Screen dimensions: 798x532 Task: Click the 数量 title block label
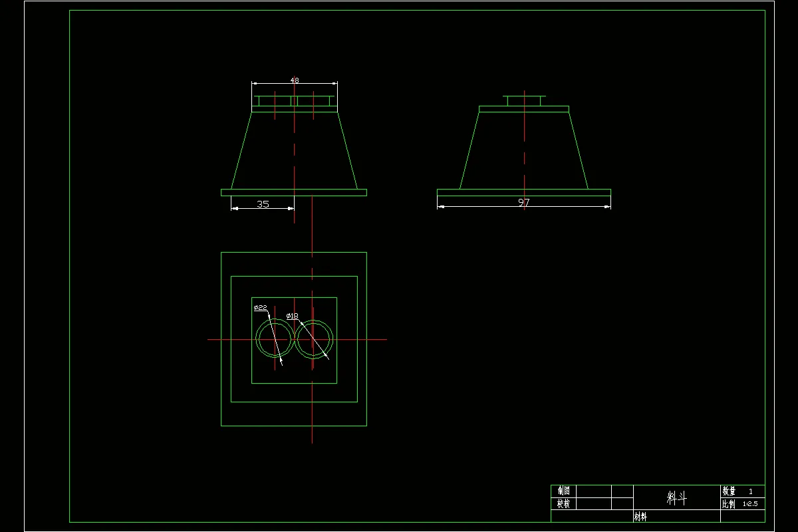point(729,491)
